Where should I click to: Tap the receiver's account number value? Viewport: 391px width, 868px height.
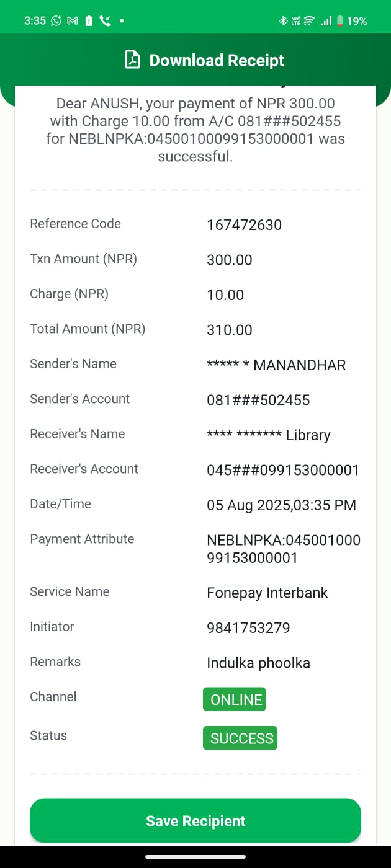(x=282, y=470)
